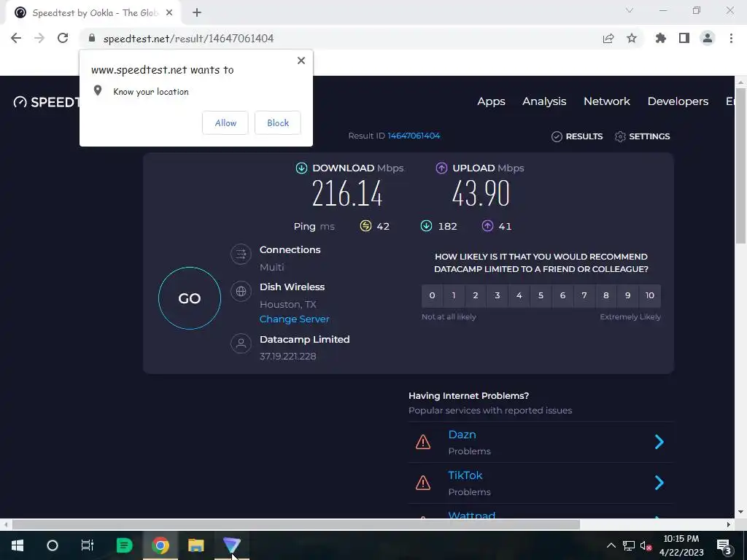Rate recommendation as 1

[454, 295]
